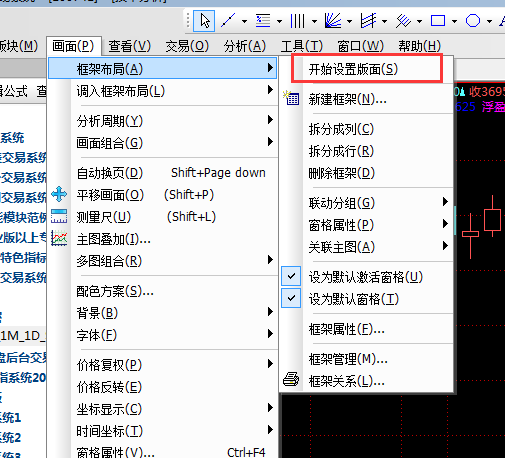Expand 背景(B) submenu

coord(163,313)
